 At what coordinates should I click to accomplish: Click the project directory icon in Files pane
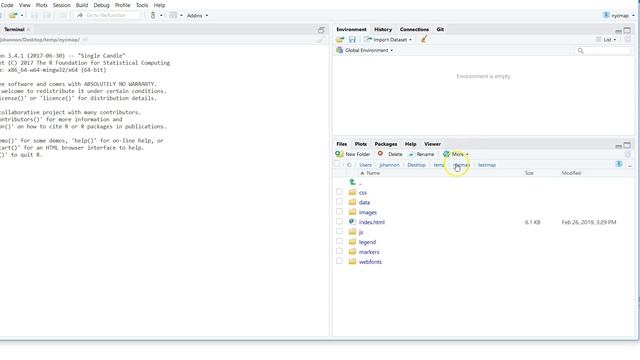coord(619,164)
